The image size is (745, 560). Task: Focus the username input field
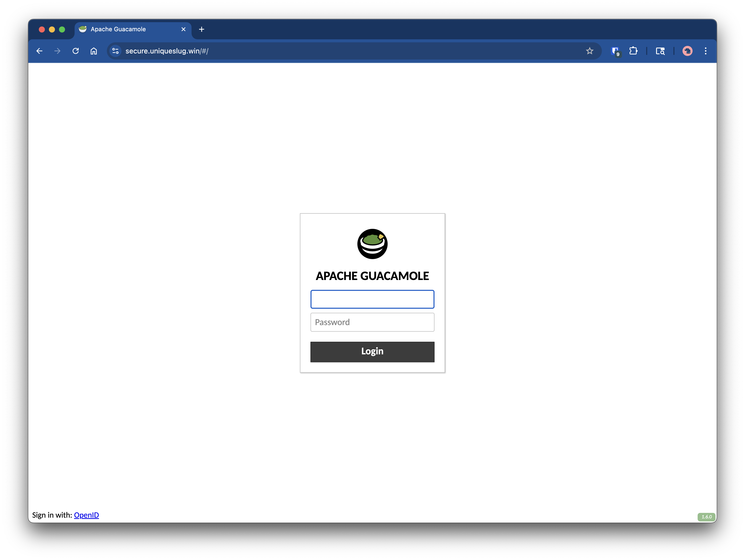point(373,299)
